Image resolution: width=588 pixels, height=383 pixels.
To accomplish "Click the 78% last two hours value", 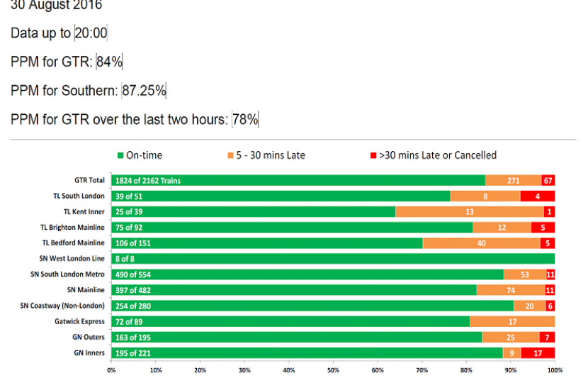I will [x=245, y=120].
